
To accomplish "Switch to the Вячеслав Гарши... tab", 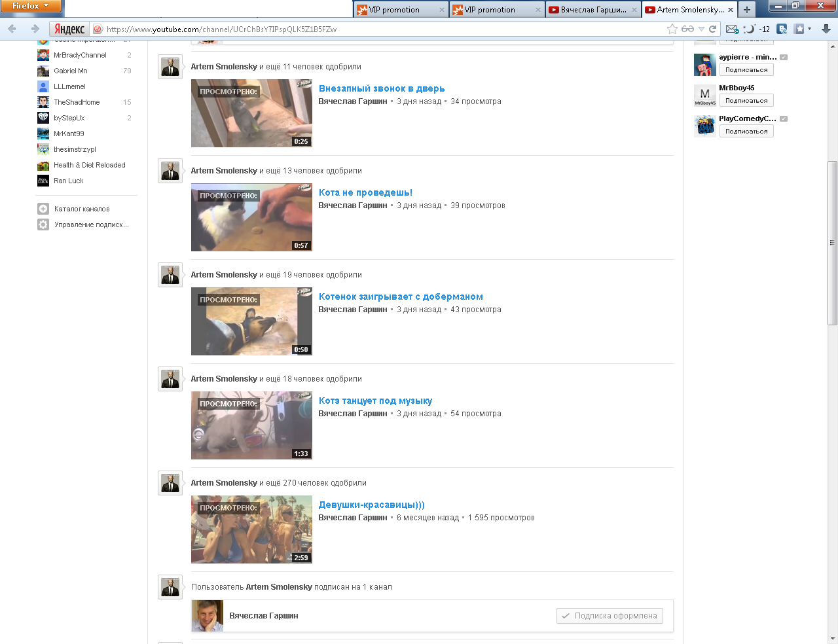I will pos(592,10).
